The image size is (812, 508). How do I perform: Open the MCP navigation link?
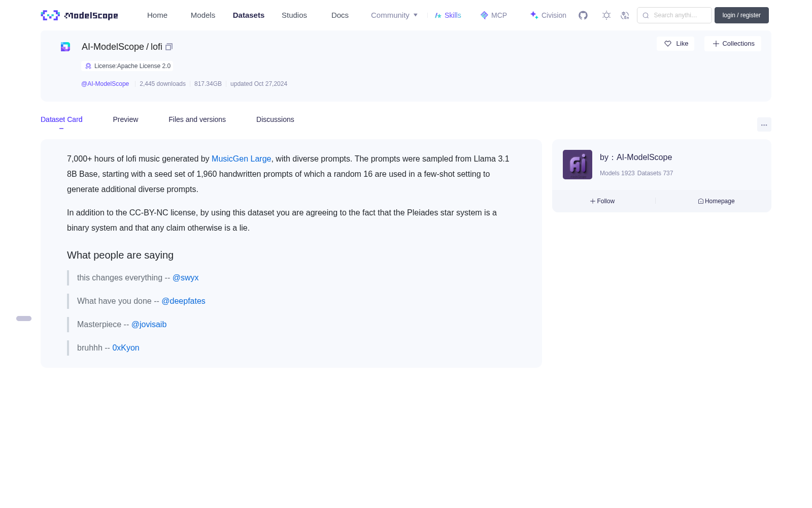[494, 15]
